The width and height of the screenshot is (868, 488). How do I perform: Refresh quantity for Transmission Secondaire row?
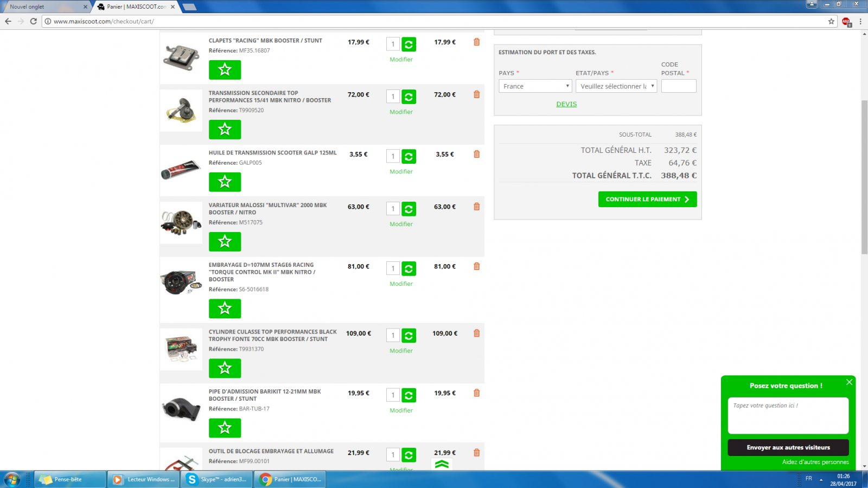point(409,97)
